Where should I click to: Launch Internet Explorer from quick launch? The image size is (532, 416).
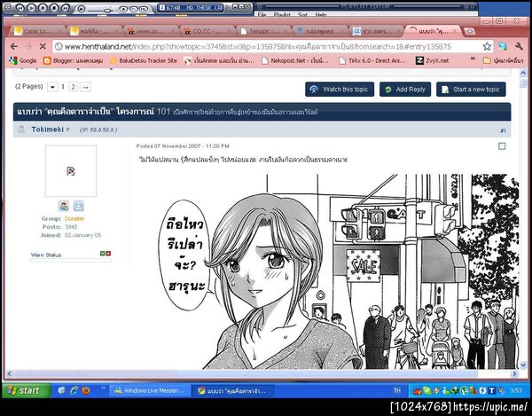point(74,390)
